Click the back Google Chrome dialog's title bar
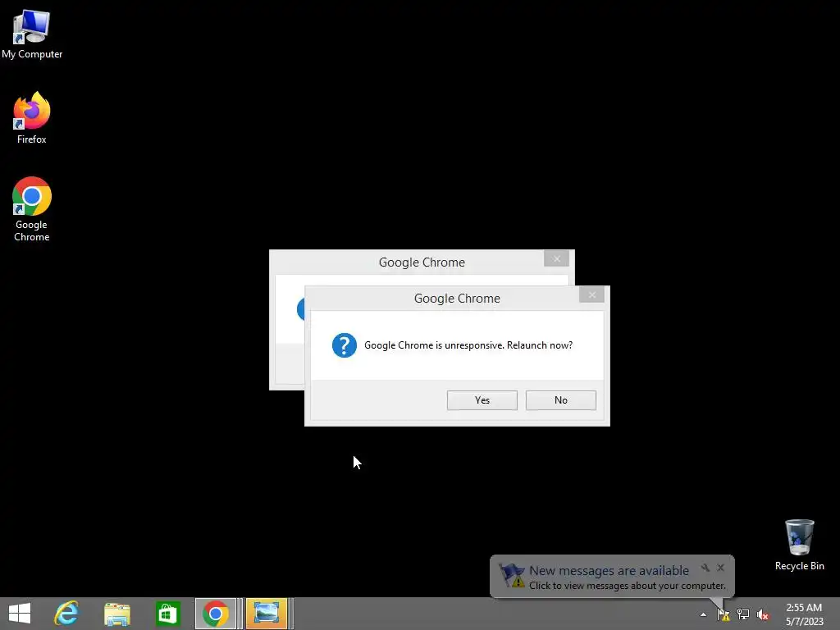 (422, 262)
